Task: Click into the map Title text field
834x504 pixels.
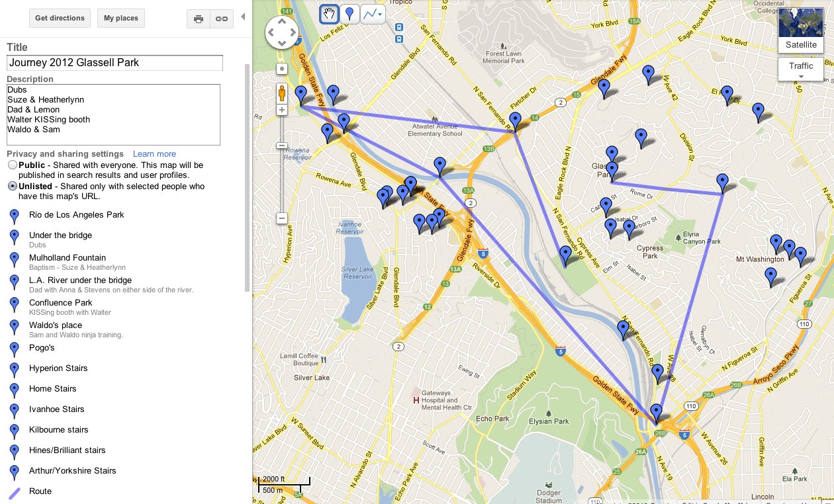Action: coord(115,63)
